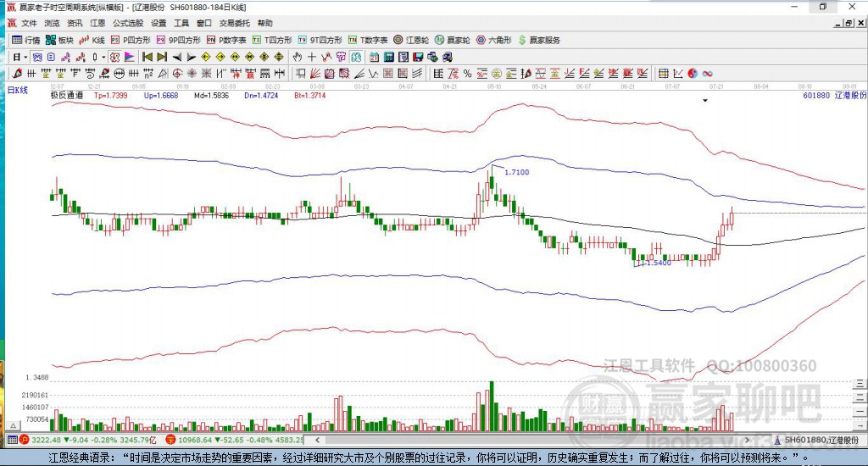Open the P四方形 tool
The image size is (868, 466).
131,40
